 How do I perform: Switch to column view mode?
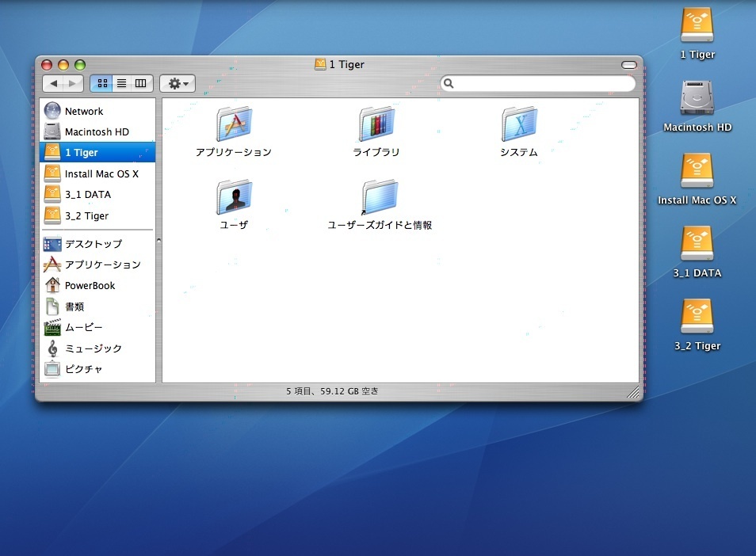tap(141, 83)
